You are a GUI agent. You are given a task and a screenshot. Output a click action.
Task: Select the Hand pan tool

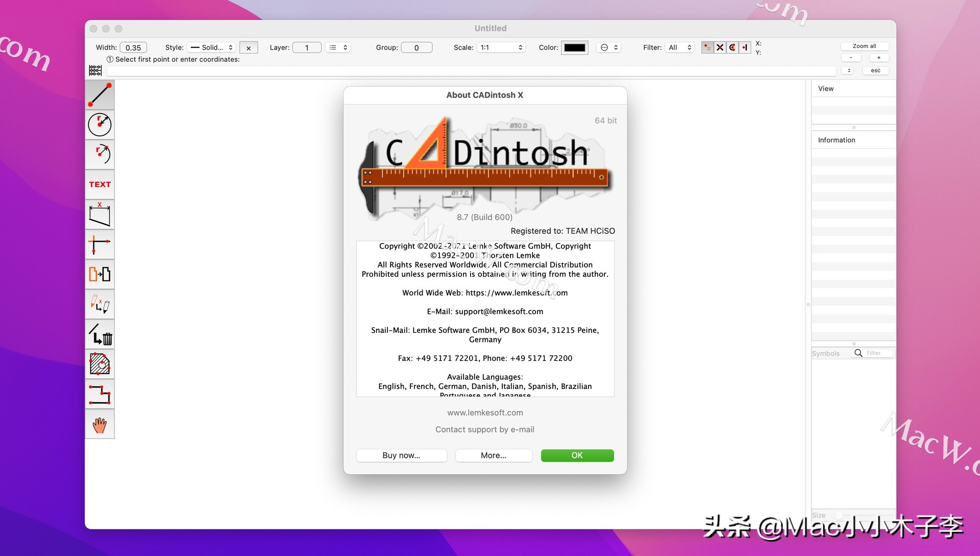[100, 424]
